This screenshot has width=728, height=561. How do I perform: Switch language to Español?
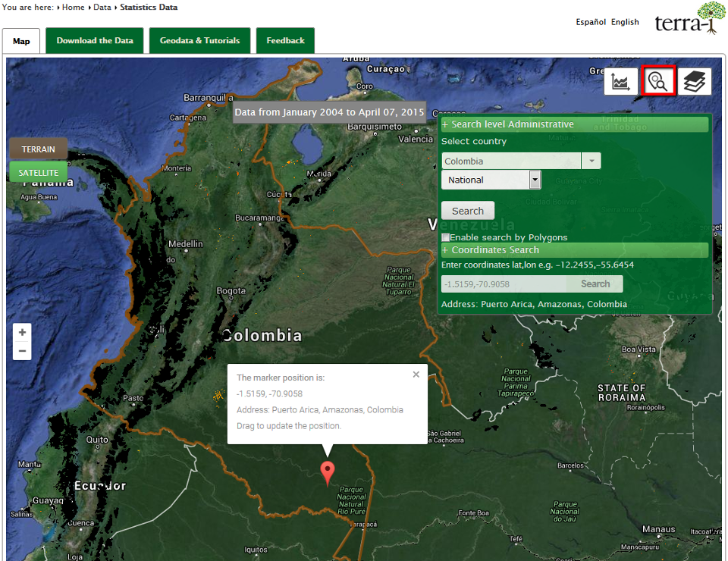click(x=591, y=22)
